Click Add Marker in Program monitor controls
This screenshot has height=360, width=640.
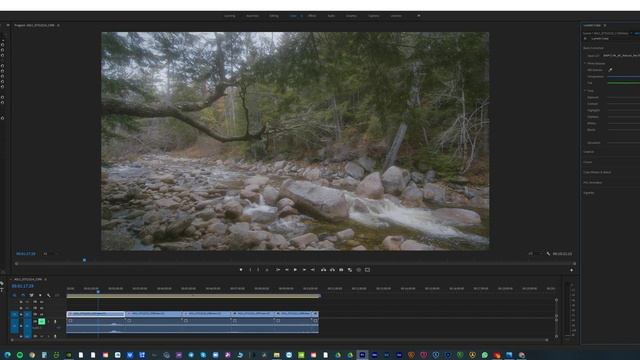[x=241, y=270]
